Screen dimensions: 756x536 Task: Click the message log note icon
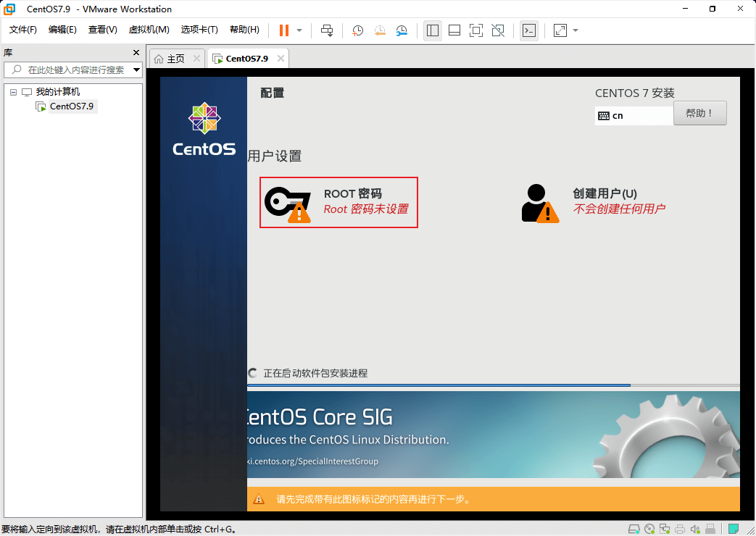(734, 529)
